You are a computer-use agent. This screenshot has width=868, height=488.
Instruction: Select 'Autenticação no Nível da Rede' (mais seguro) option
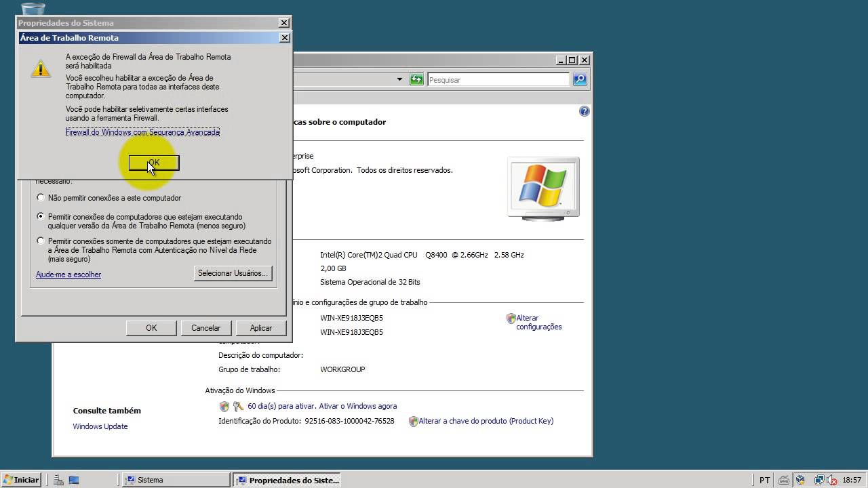pyautogui.click(x=41, y=241)
